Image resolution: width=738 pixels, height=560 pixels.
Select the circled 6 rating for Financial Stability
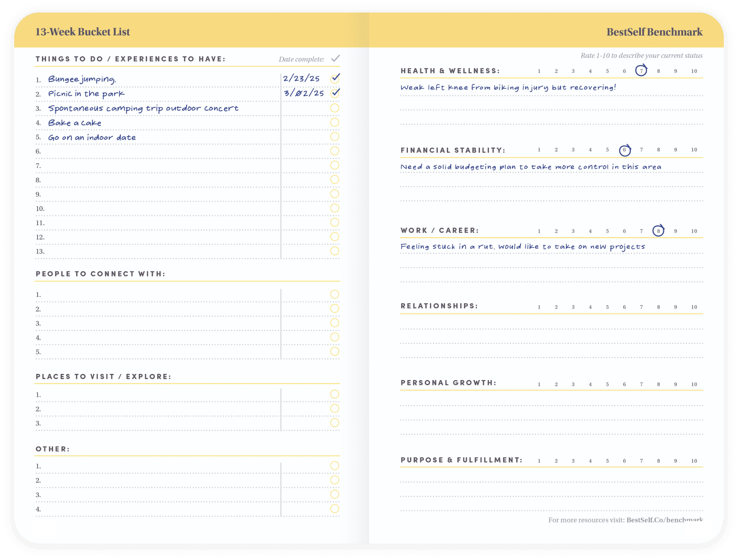(625, 150)
